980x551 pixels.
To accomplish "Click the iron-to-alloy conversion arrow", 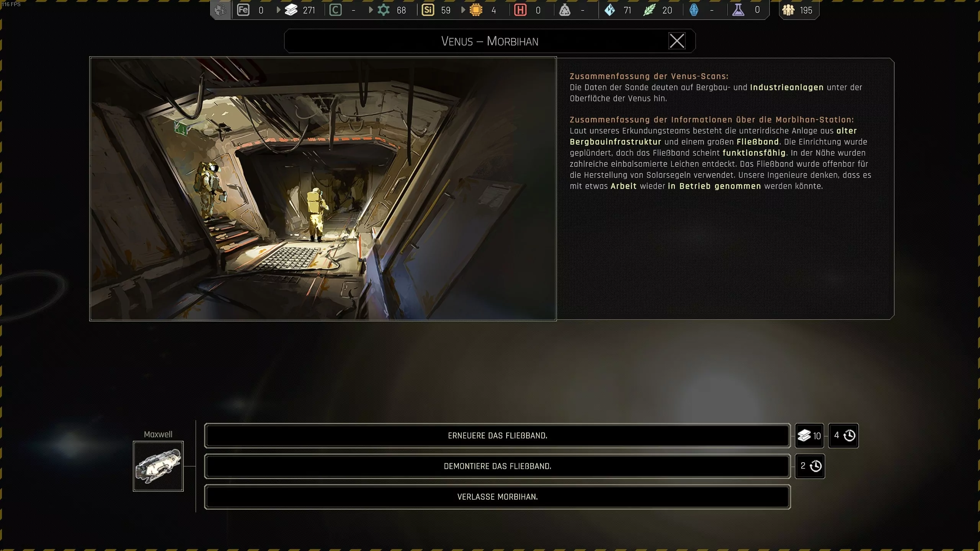I will point(278,10).
